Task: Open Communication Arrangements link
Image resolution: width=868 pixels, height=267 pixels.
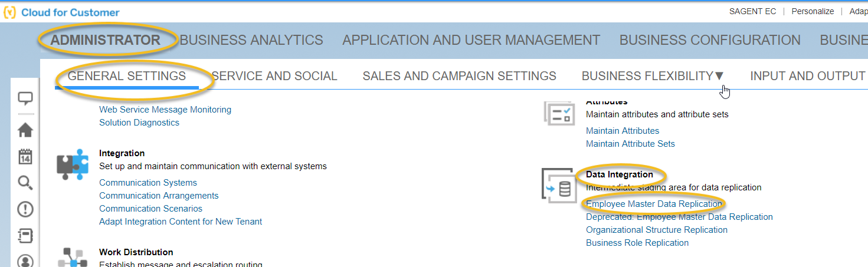Action: tap(159, 196)
